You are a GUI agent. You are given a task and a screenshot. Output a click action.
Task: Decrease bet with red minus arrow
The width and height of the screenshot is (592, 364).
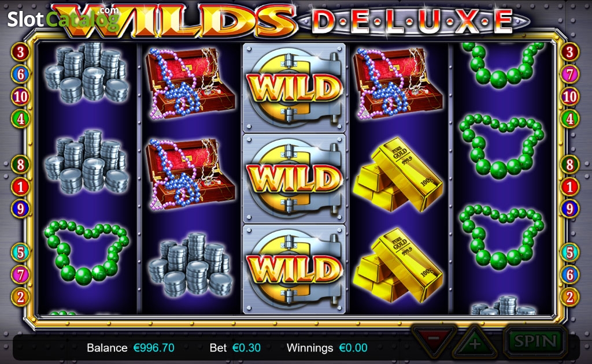click(434, 341)
